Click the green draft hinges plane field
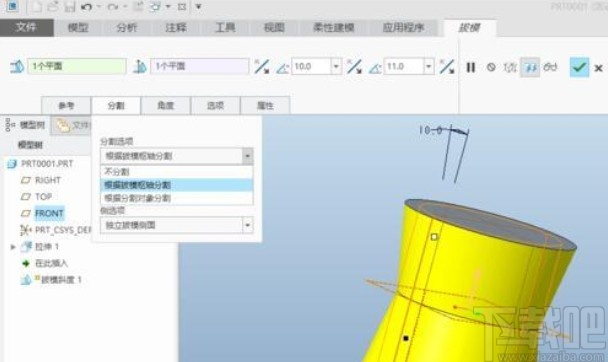The width and height of the screenshot is (608, 362). [77, 66]
